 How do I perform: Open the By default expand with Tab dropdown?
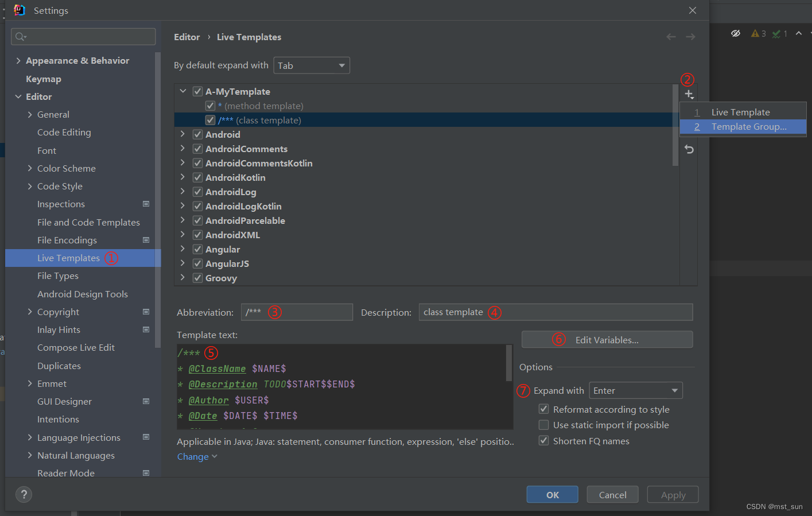(x=312, y=65)
